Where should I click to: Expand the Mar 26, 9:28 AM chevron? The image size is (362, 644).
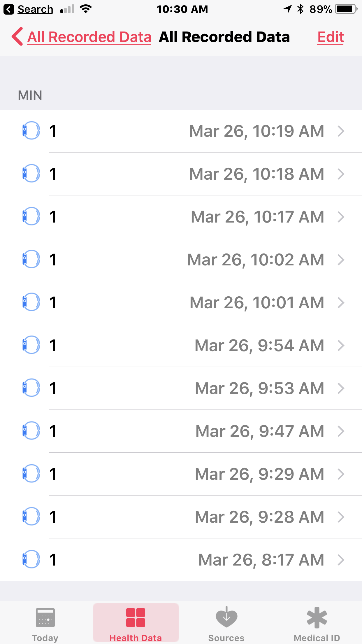click(341, 517)
